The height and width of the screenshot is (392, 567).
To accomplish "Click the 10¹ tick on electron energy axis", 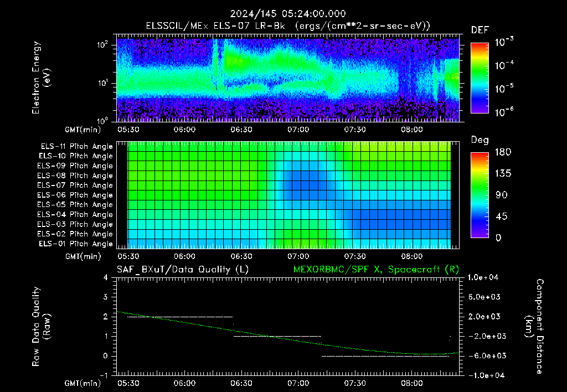I will [102, 83].
